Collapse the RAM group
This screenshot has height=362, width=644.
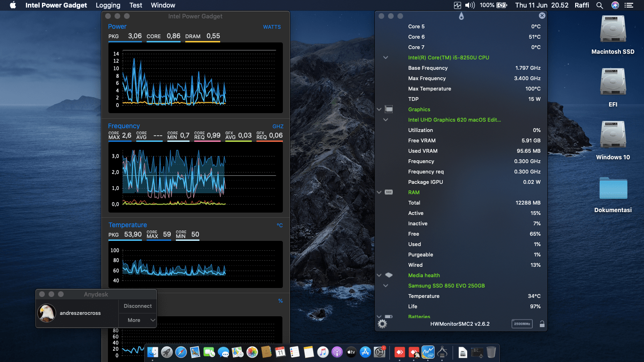pos(379,192)
